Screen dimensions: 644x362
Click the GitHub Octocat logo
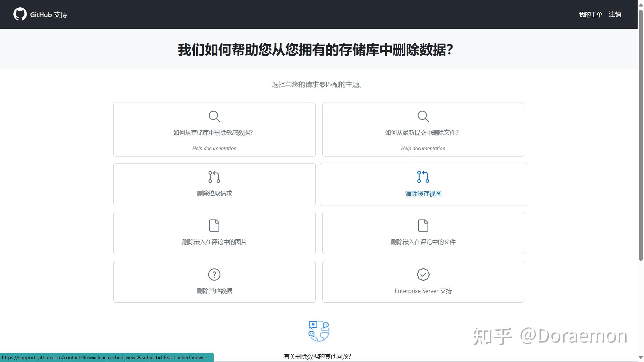pyautogui.click(x=20, y=14)
